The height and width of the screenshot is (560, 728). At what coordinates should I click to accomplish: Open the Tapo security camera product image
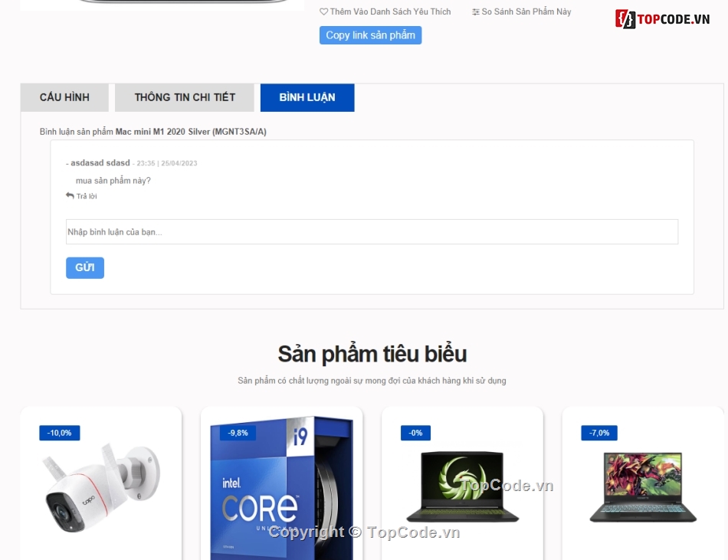pyautogui.click(x=101, y=487)
